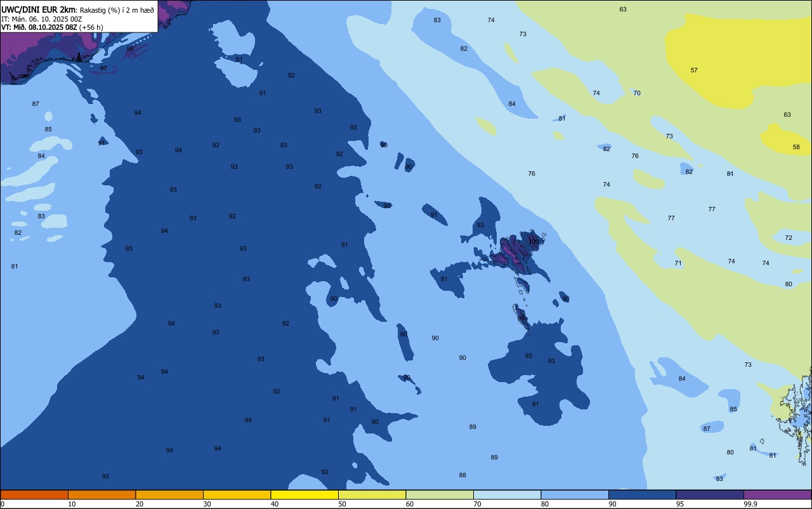Click the VT: Mið. 08.10.2025 08Z line
Viewport: 812px width, 509px height.
[x=39, y=27]
